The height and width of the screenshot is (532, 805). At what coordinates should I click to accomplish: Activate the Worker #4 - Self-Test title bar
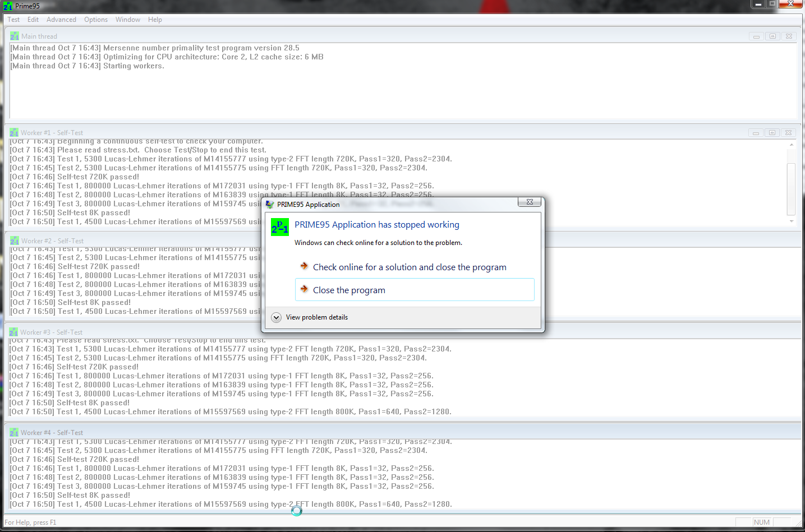(403, 433)
